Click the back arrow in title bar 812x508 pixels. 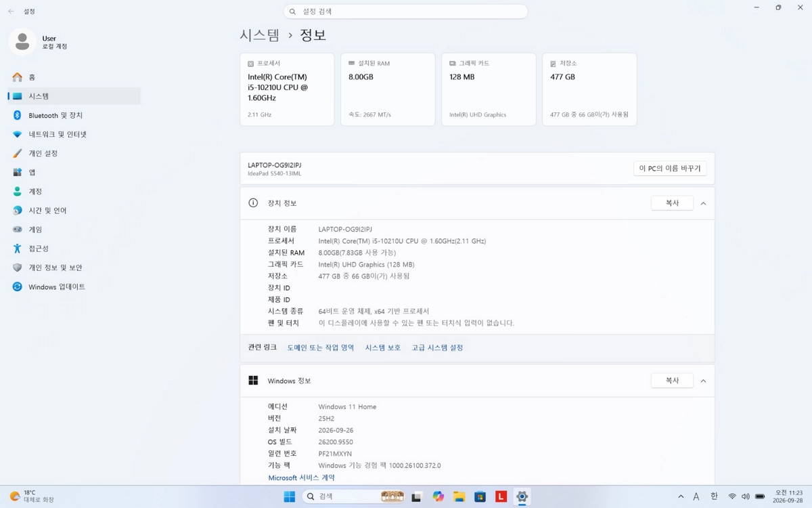pos(11,11)
